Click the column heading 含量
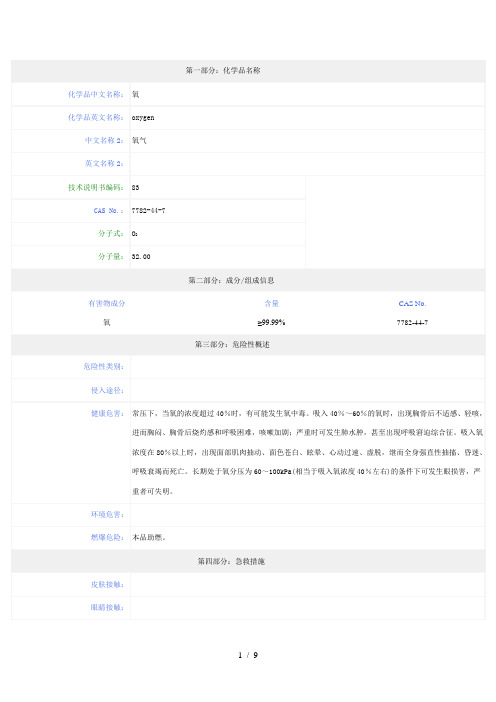Viewport: 496px width, 702px height. [271, 304]
